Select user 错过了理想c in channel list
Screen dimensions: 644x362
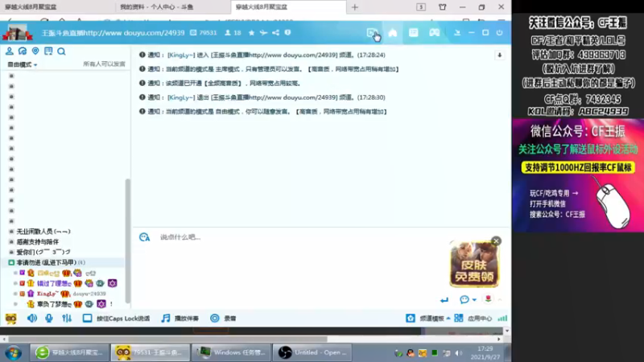54,284
